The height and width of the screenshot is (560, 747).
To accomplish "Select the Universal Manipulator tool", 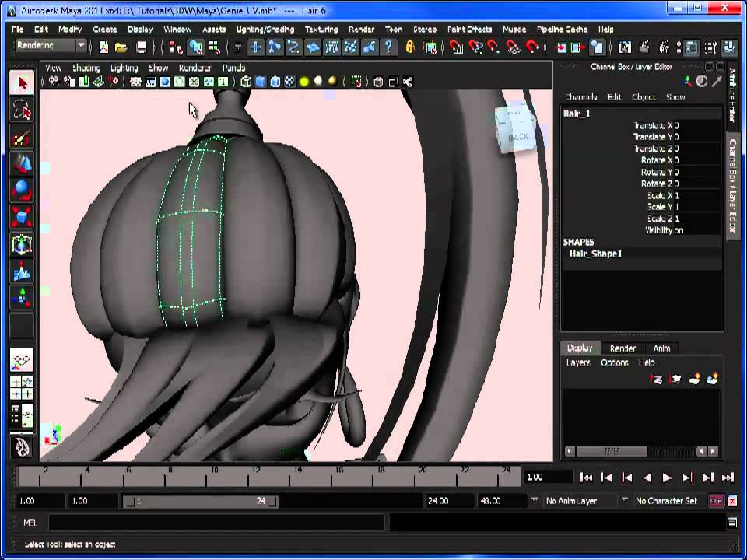I will coord(22,243).
